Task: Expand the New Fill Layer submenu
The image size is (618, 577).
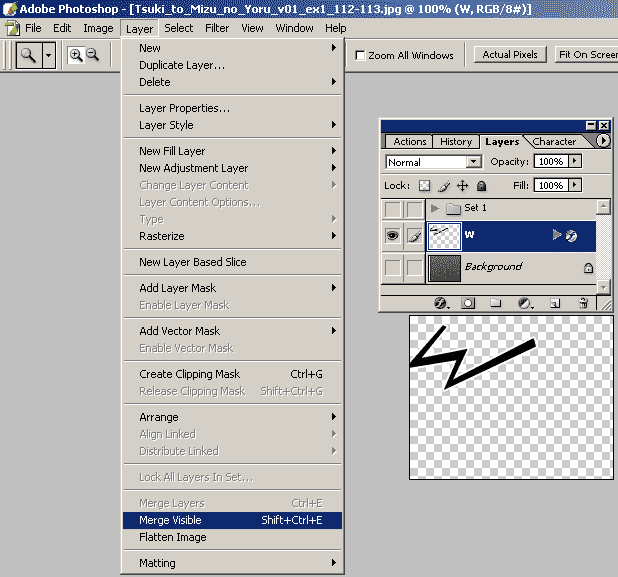Action: 232,151
